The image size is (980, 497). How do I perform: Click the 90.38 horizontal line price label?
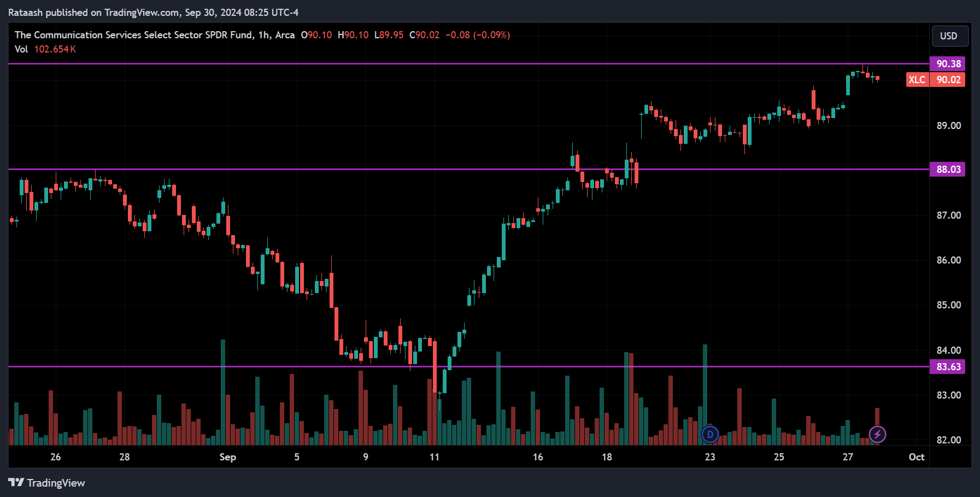coord(948,64)
